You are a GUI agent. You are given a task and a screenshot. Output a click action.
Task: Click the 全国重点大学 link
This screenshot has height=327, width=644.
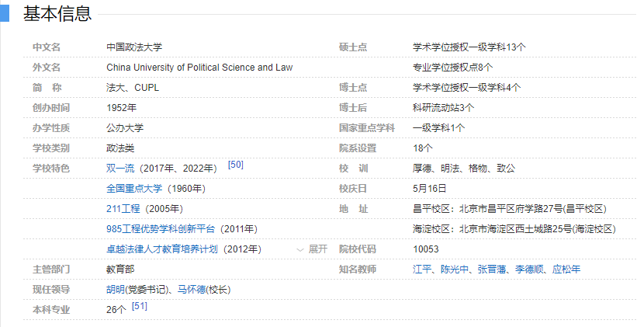point(134,188)
